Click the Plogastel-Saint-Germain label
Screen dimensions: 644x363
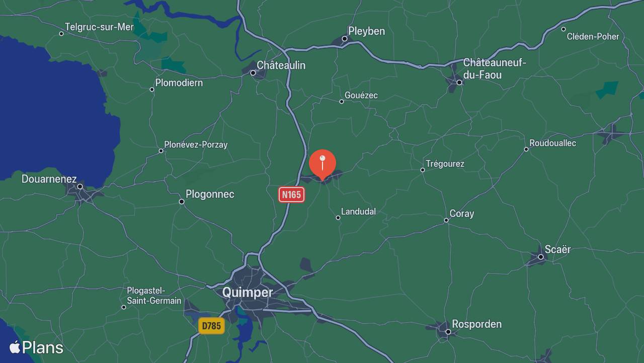coord(154,296)
